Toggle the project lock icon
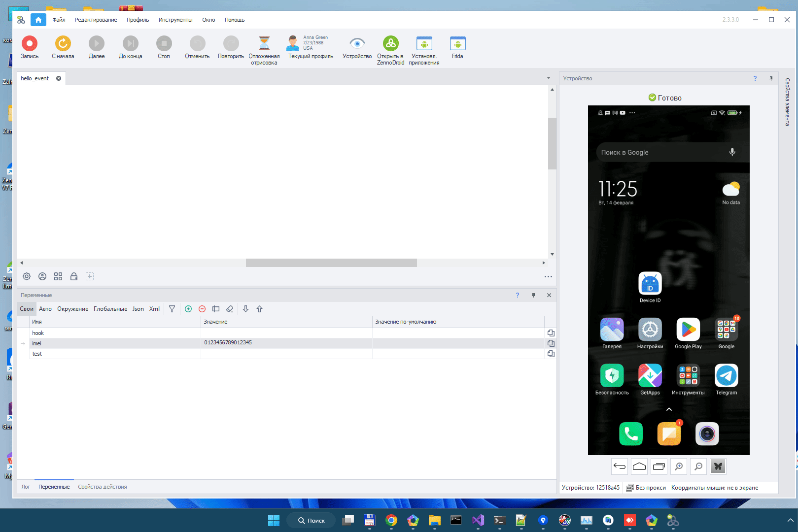This screenshot has height=532, width=798. pyautogui.click(x=74, y=276)
